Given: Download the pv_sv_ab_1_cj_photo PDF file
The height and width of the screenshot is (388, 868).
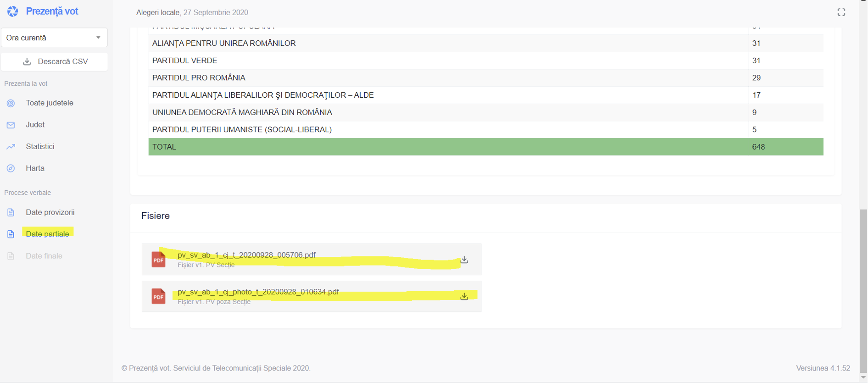Looking at the screenshot, I should click(x=464, y=296).
